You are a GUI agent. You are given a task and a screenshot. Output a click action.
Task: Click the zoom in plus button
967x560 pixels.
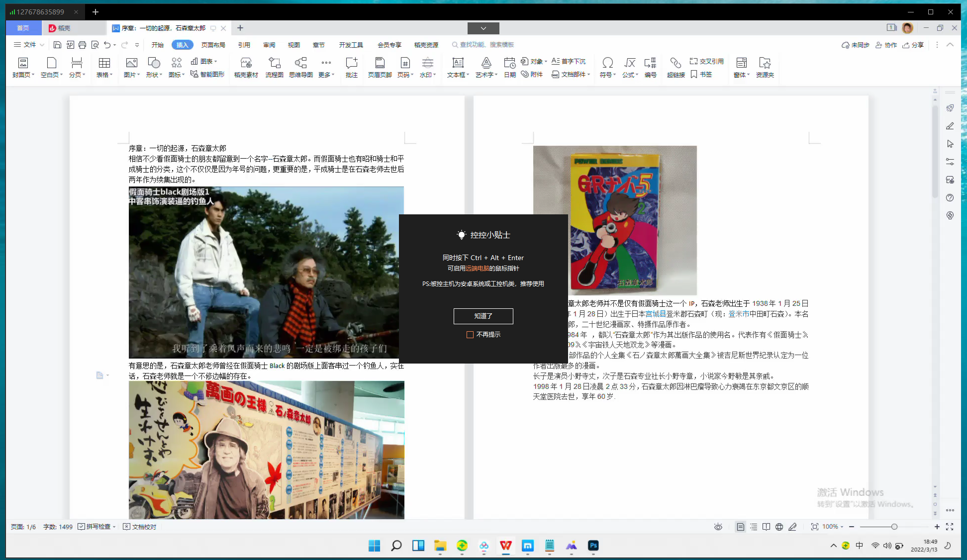pos(937,527)
